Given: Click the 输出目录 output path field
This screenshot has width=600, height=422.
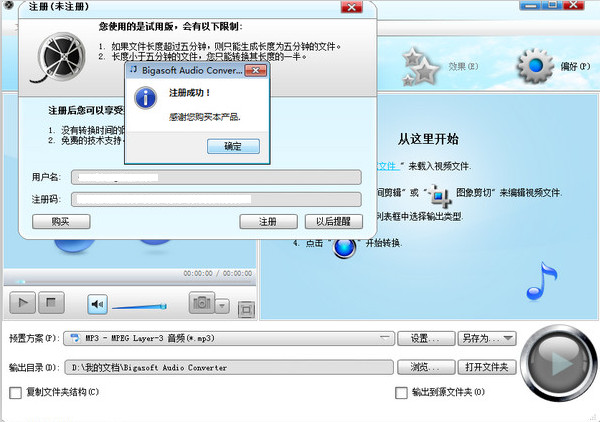Looking at the screenshot, I should (228, 367).
